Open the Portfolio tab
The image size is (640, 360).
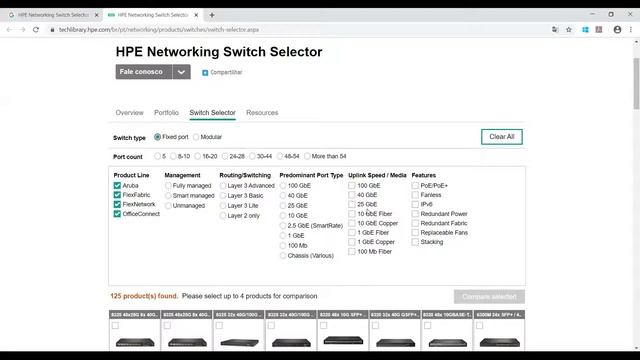(166, 113)
